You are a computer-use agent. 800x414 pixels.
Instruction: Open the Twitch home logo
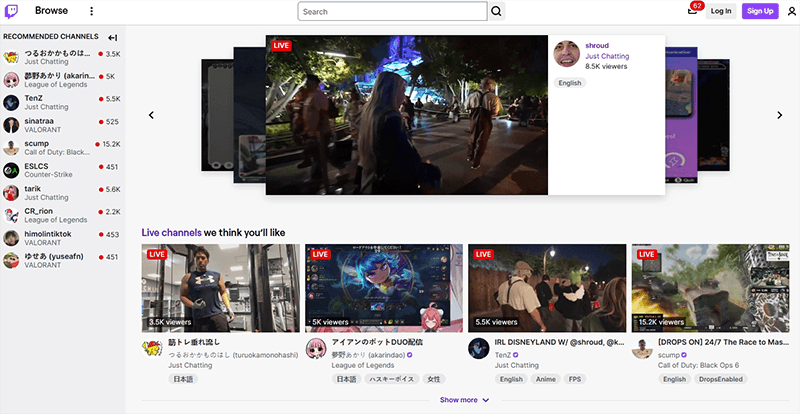(11, 11)
